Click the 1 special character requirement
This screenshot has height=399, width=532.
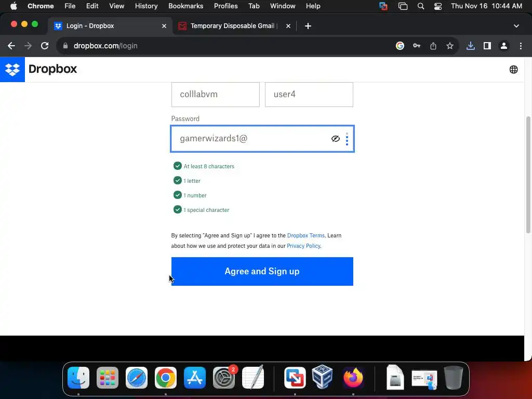coord(206,210)
